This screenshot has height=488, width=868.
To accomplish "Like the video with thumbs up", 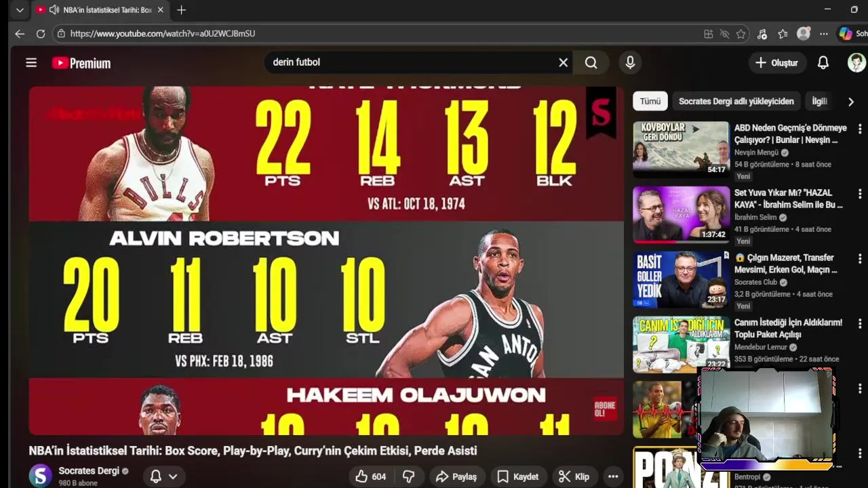I will (370, 476).
